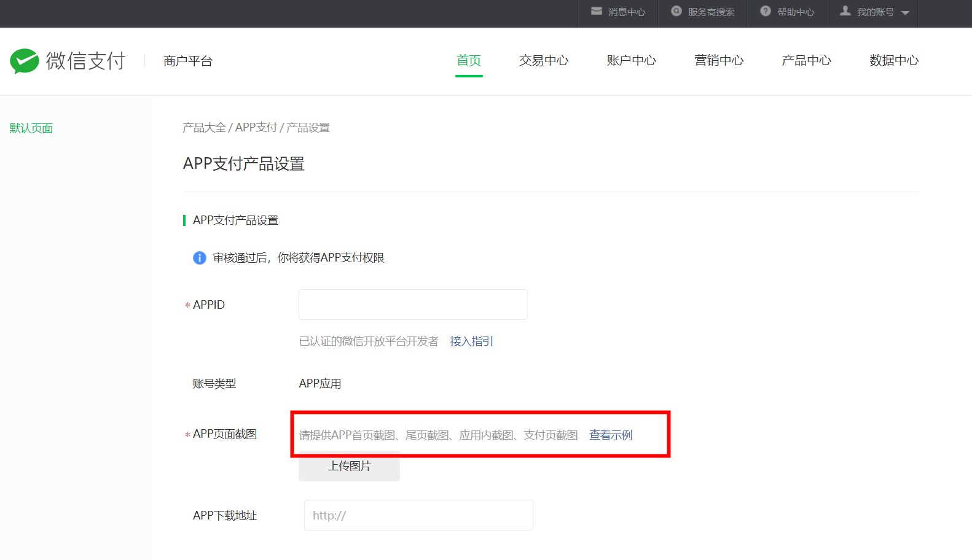972x560 pixels.
Task: Switch to the 交易中心 tab
Action: point(544,60)
